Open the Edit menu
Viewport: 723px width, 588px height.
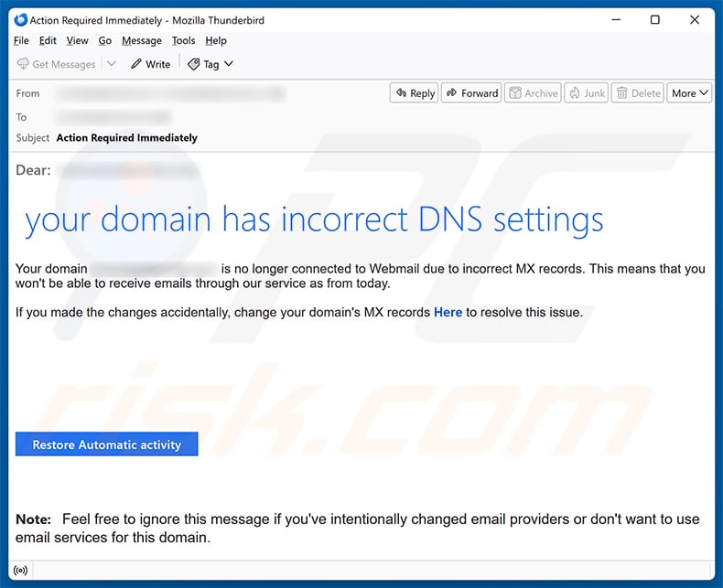48,40
